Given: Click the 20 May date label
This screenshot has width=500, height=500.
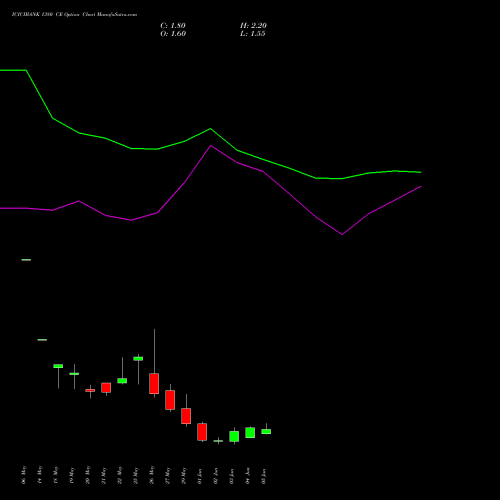Looking at the screenshot, I should click(88, 475).
